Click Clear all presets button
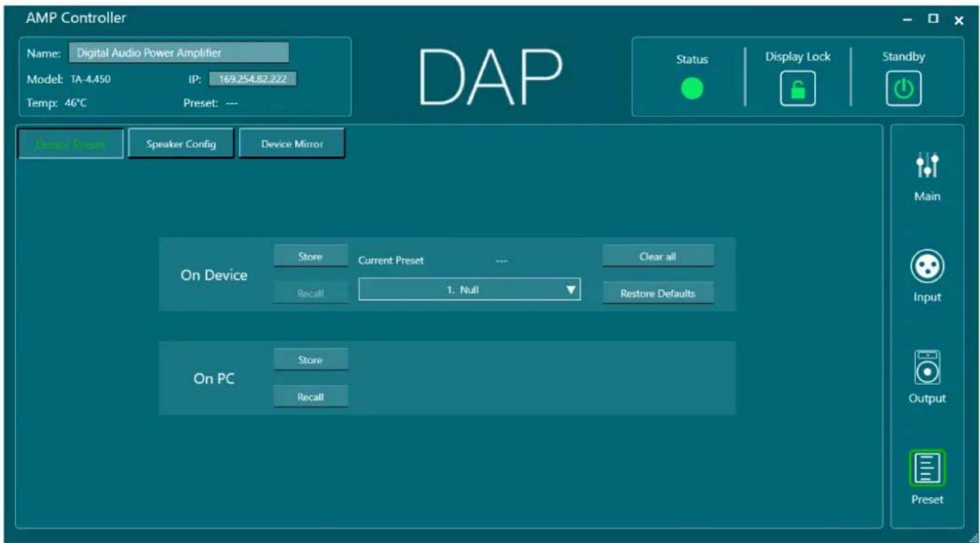Image resolution: width=980 pixels, height=543 pixels. pos(658,257)
